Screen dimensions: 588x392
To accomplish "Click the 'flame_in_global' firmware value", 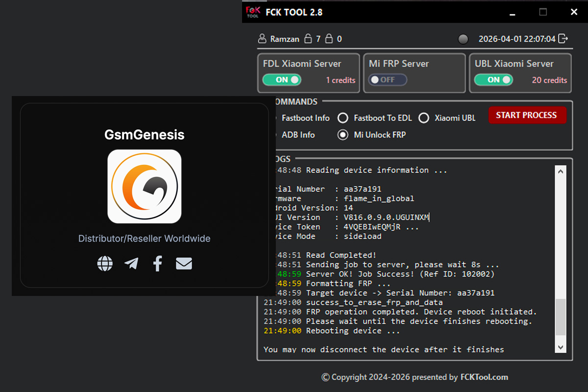I will 379,198.
